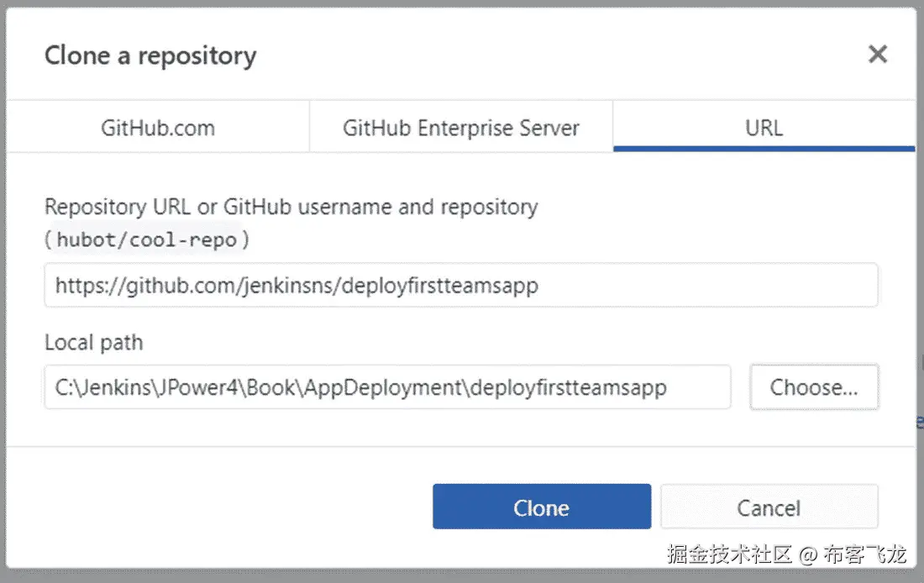Click the blue Clone button

coord(542,507)
